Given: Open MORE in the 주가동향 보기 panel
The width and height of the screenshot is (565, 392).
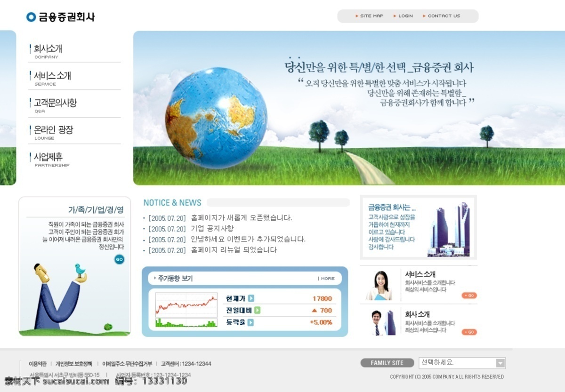Looking at the screenshot, I should (326, 279).
